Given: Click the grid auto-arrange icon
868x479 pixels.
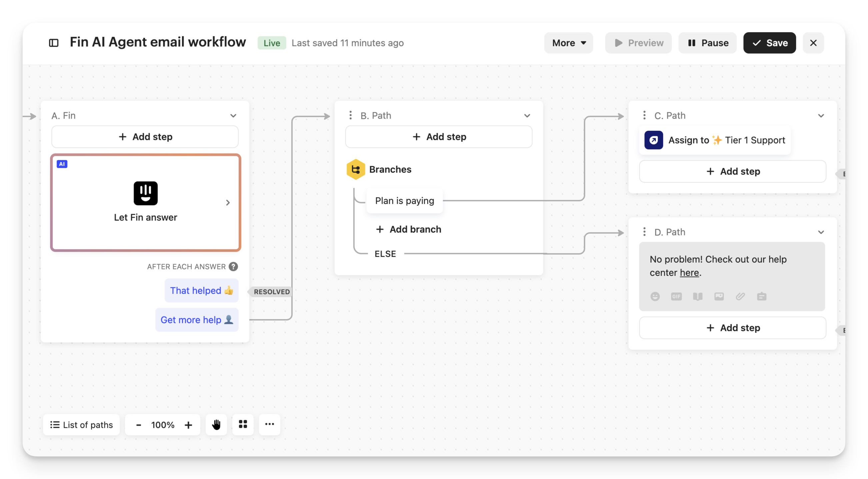Looking at the screenshot, I should [x=243, y=424].
